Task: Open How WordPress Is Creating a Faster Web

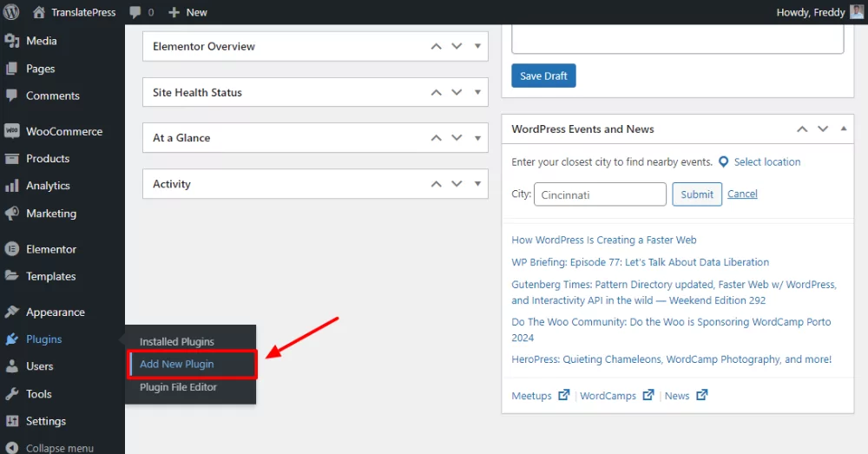Action: tap(604, 240)
